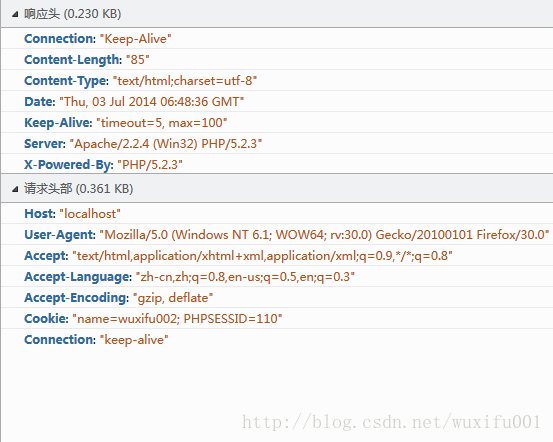Viewport: 553px width, 442px height.
Task: Select the Keep-Alive timeout value
Action: pos(162,123)
